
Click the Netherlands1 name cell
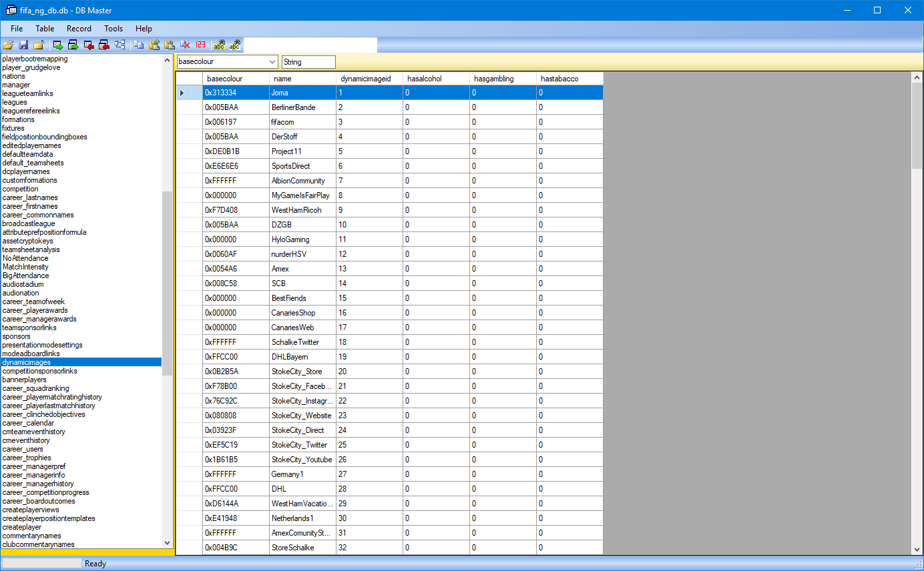pos(302,518)
